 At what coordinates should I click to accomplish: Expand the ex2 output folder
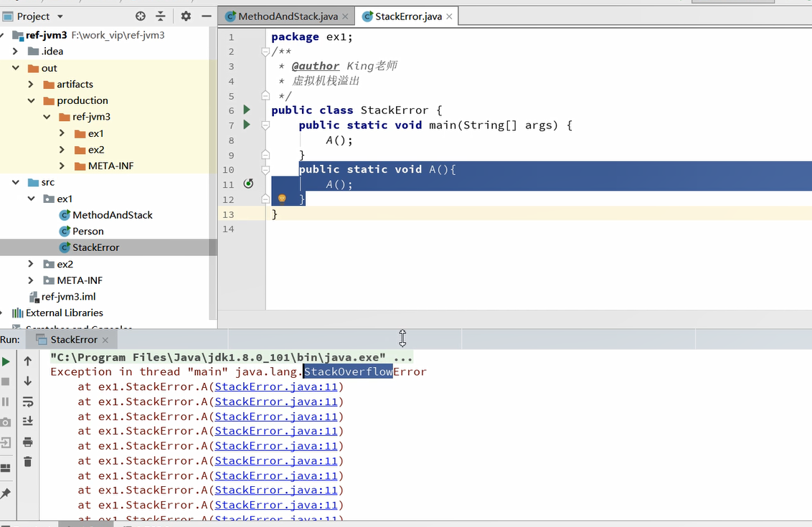click(62, 150)
